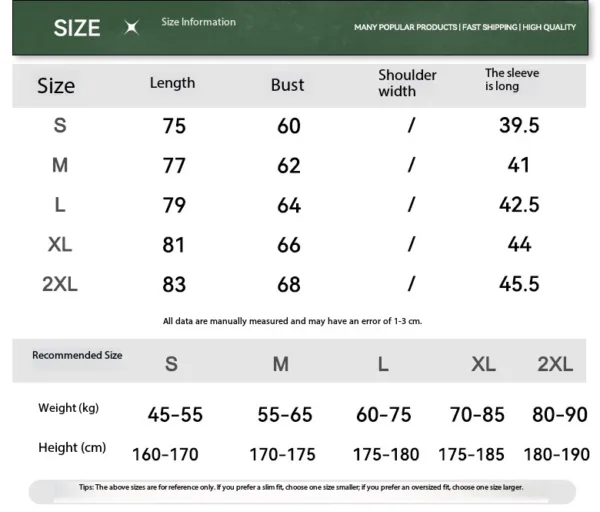Click the length value 75

coord(174,126)
